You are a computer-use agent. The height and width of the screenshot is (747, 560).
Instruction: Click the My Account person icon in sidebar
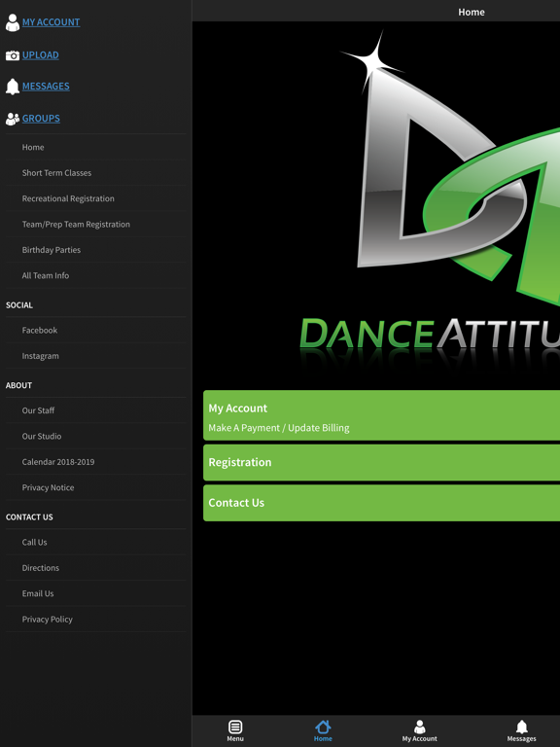[x=13, y=22]
